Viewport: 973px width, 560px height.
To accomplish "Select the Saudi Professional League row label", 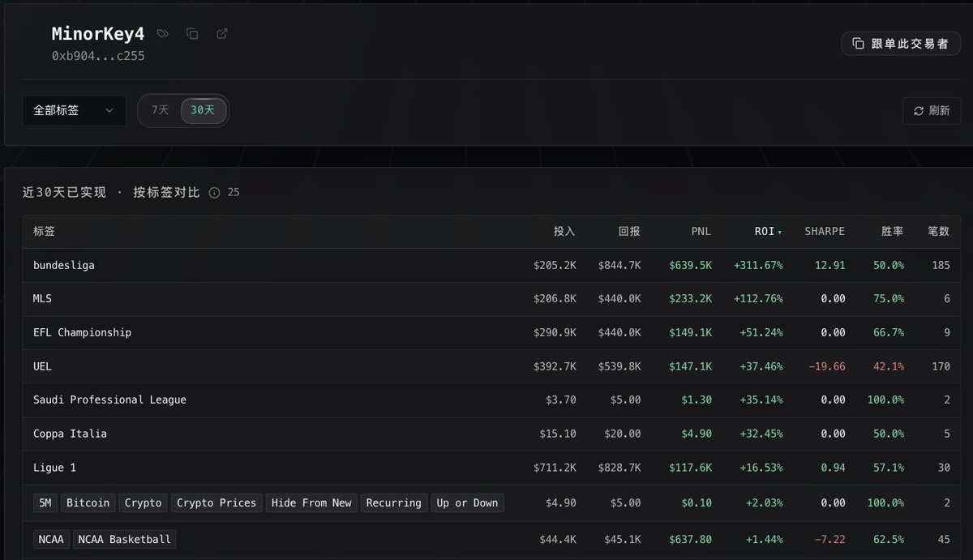I will [x=109, y=400].
